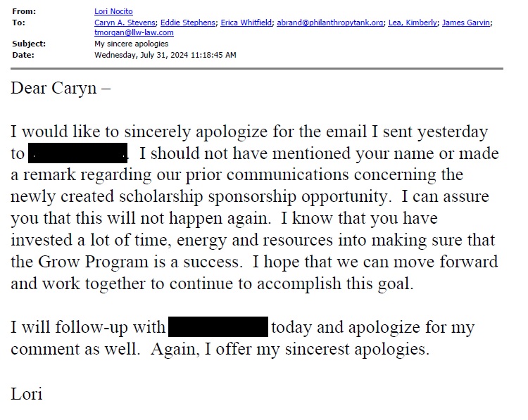Click the From header label
Screen dimensions: 528x420
pyautogui.click(x=23, y=12)
